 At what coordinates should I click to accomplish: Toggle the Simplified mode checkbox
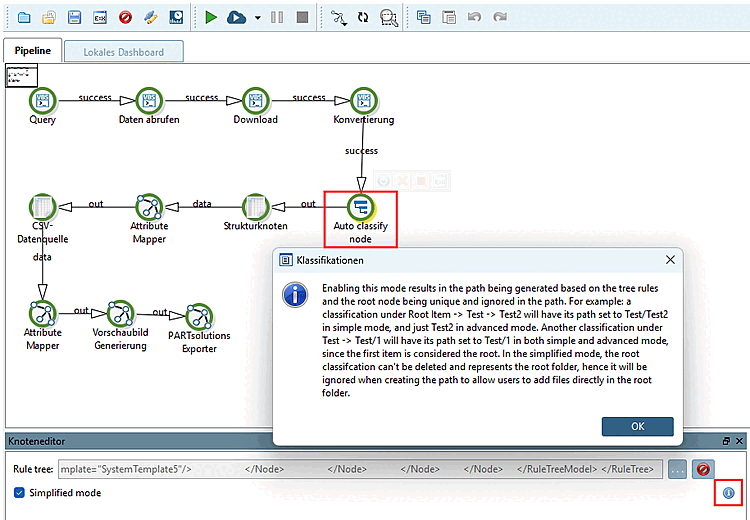pos(19,493)
